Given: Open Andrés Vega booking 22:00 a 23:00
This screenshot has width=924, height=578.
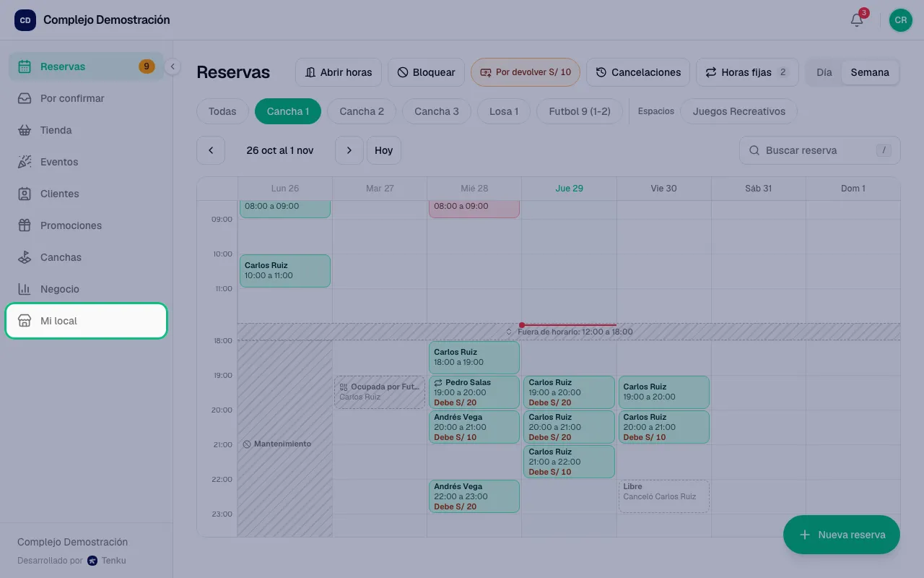Looking at the screenshot, I should click(x=474, y=496).
